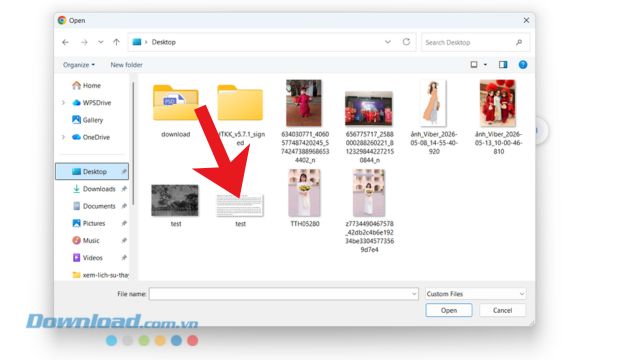This screenshot has height=360, width=640.
Task: Click Desktop in the address breadcrumb
Action: pos(164,42)
